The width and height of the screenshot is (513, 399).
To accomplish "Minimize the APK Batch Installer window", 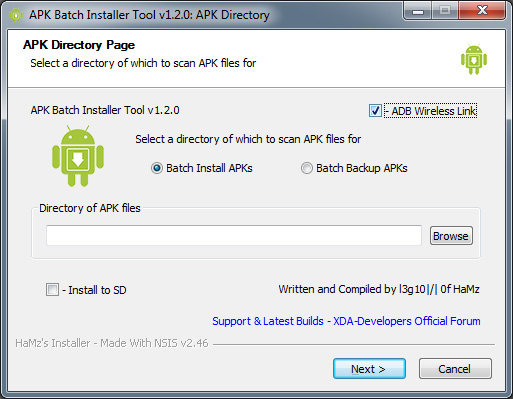I will pyautogui.click(x=418, y=11).
